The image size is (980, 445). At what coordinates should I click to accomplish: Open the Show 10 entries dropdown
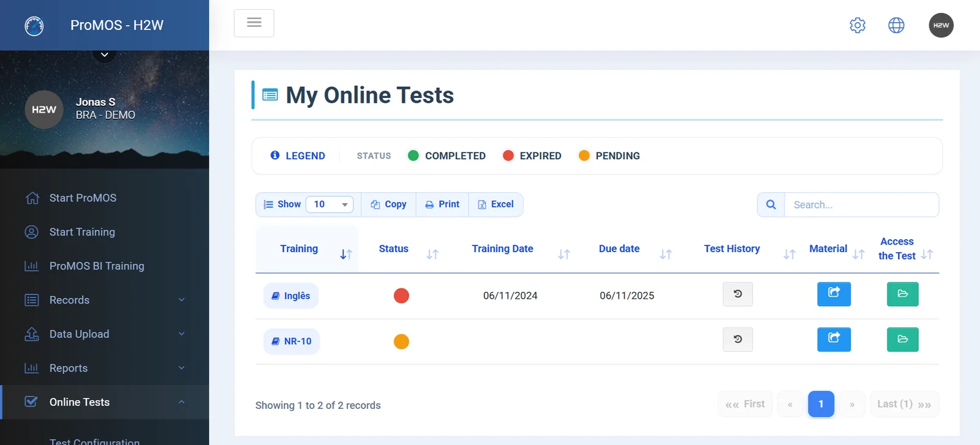[330, 204]
